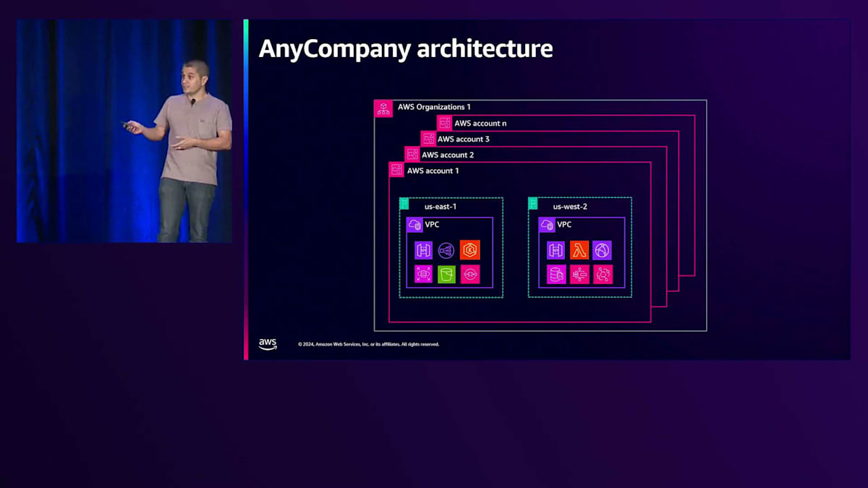This screenshot has width=868, height=488.
Task: Click the pink gear-network icon in us-west-2
Action: point(603,274)
